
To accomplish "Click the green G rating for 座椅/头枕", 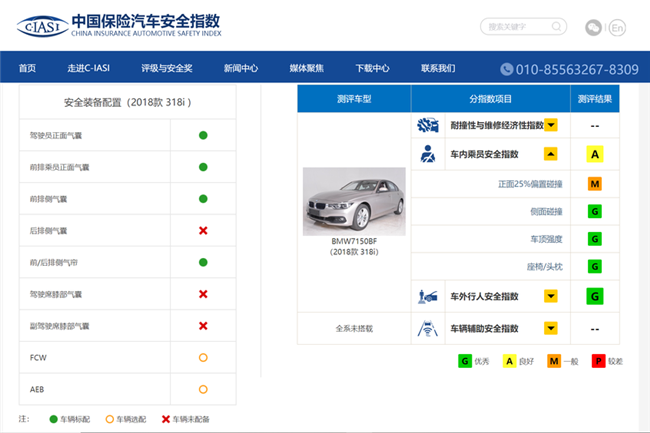I will tap(595, 266).
